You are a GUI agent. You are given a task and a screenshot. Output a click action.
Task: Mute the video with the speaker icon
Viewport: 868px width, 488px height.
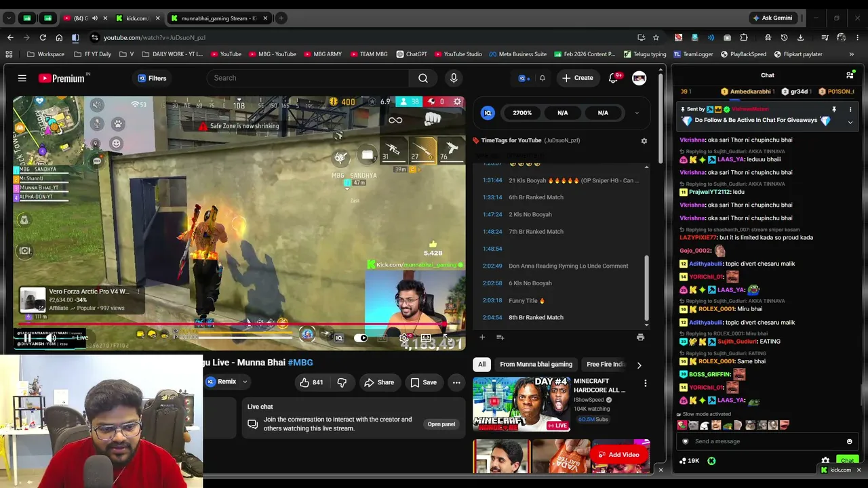coord(51,338)
